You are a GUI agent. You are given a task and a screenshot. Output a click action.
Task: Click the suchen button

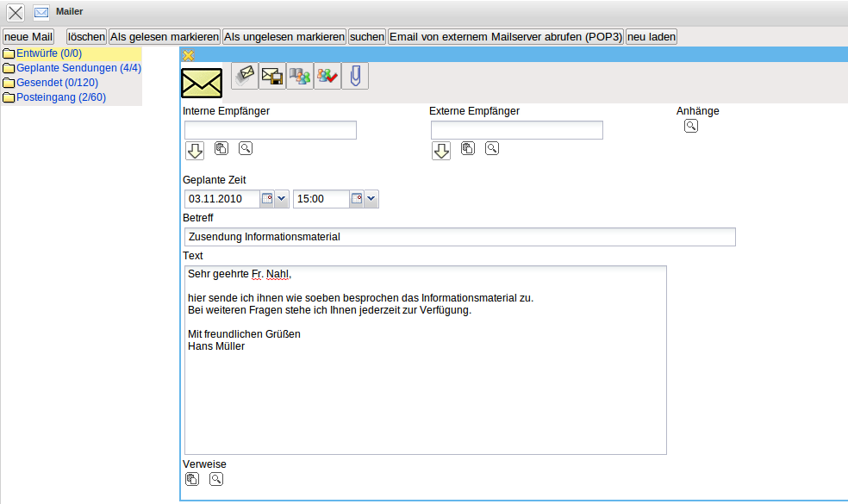(366, 37)
